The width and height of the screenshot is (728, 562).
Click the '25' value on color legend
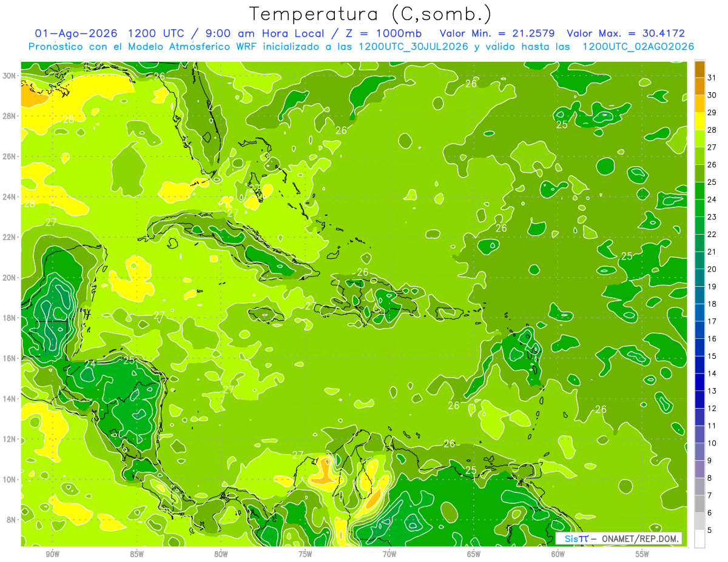click(x=712, y=182)
